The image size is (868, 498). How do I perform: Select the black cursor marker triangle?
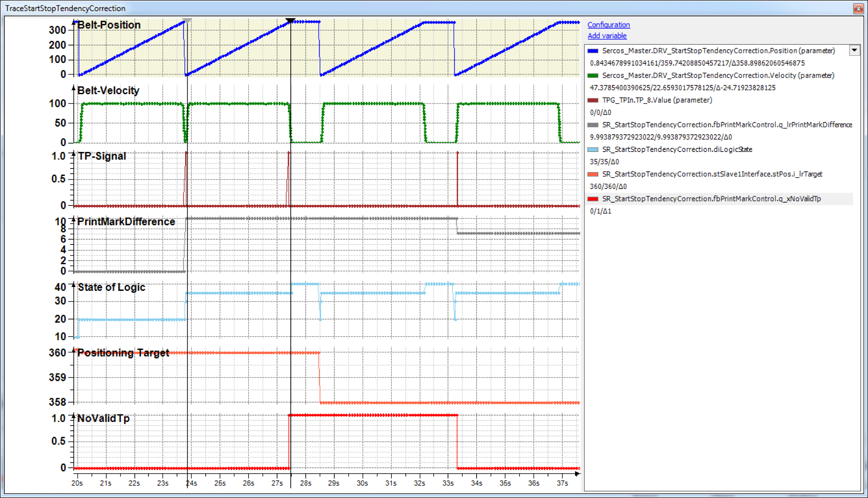(290, 21)
